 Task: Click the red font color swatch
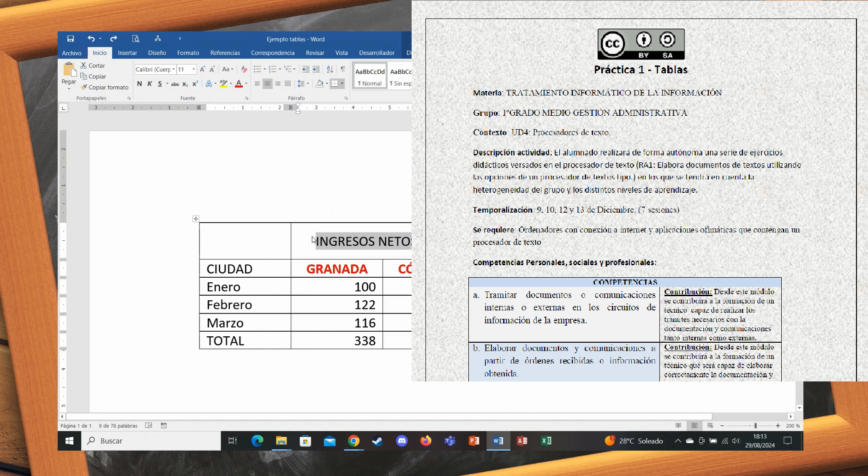[x=239, y=83]
